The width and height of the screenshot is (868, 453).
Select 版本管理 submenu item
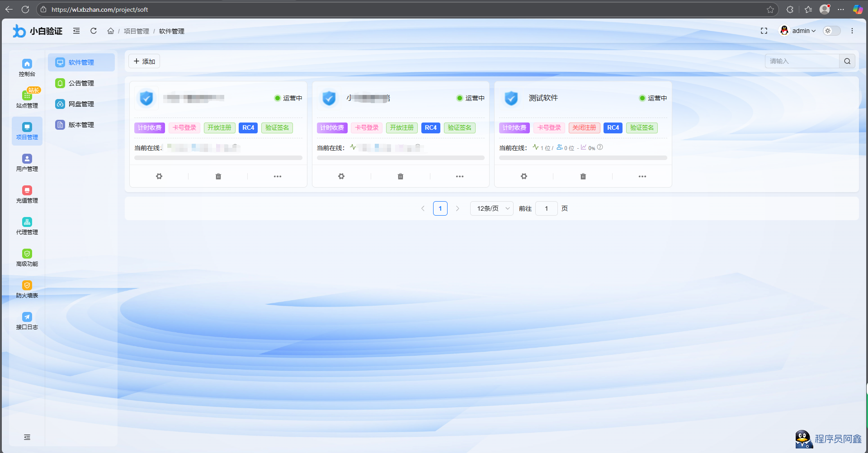click(x=81, y=125)
